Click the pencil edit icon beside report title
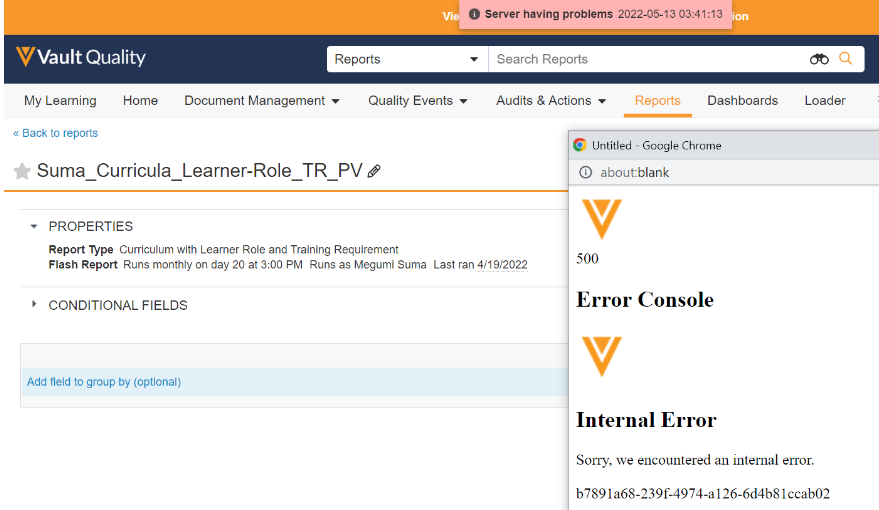Image resolution: width=879 pixels, height=510 pixels. 374,171
